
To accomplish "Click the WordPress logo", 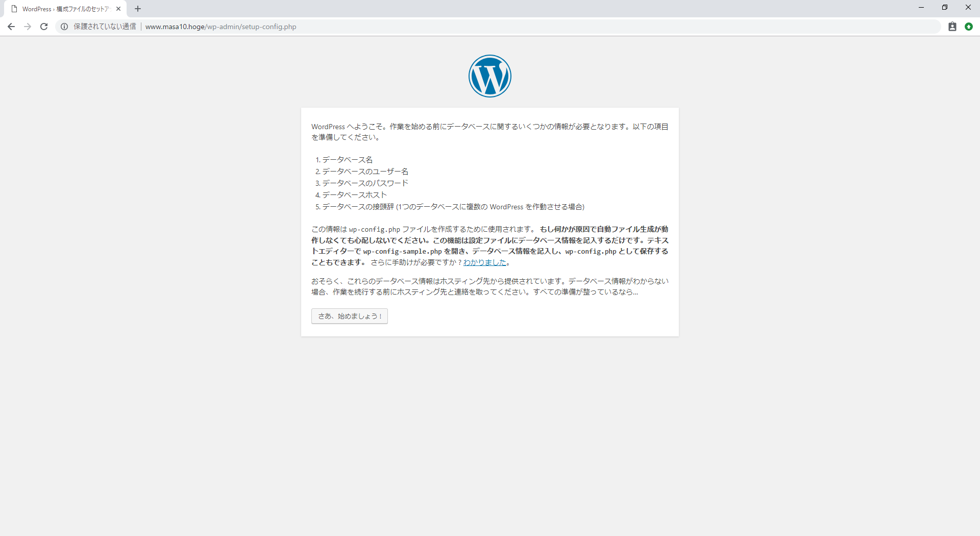I will coord(490,76).
